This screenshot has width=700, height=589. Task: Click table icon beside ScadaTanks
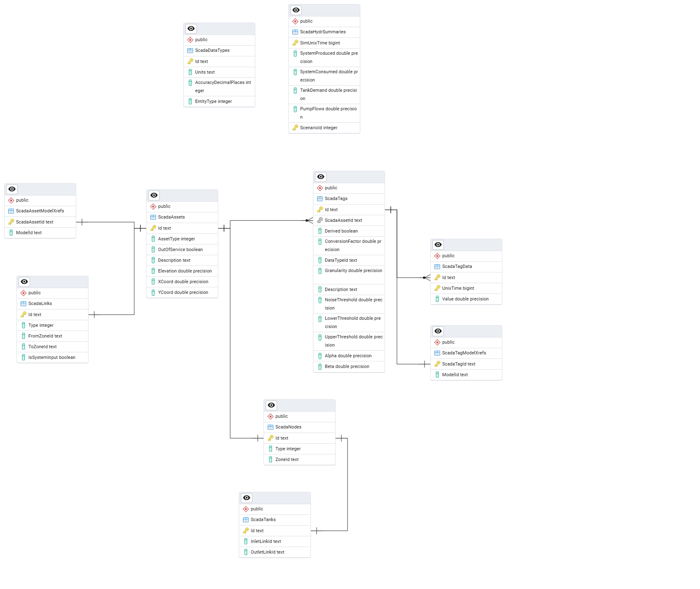click(x=246, y=520)
